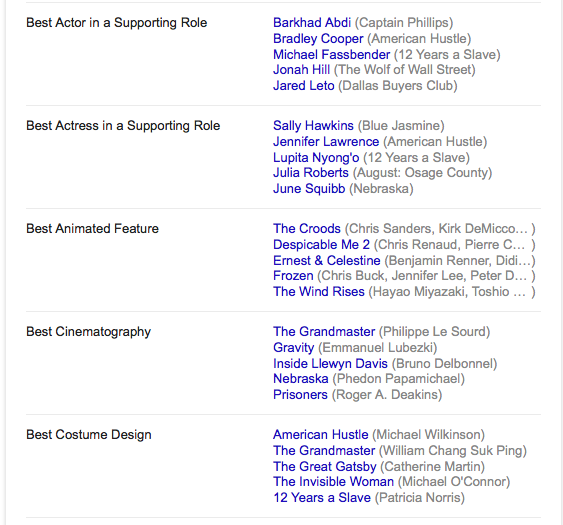Select the Lupita Nyong'o link
Screen dimensions: 563x525
[x=316, y=158]
